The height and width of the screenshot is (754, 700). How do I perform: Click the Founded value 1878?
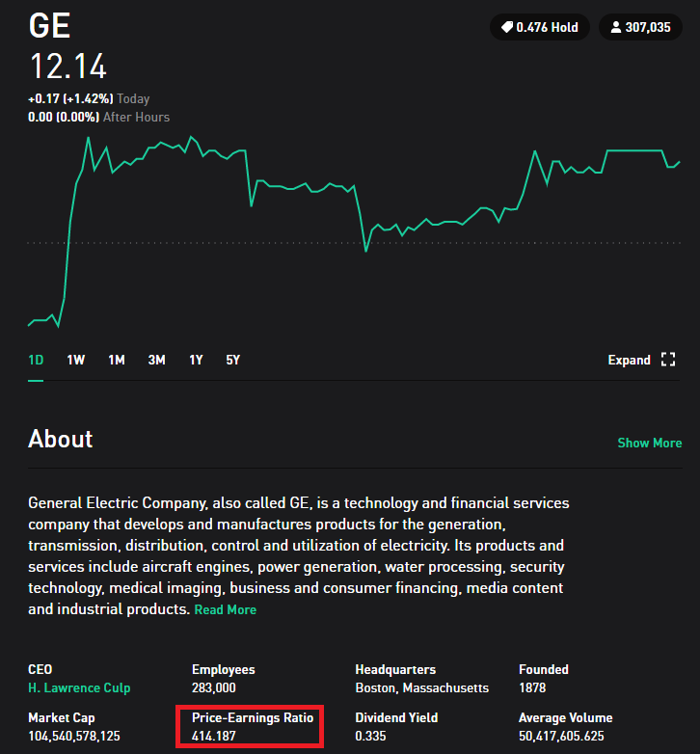click(532, 687)
